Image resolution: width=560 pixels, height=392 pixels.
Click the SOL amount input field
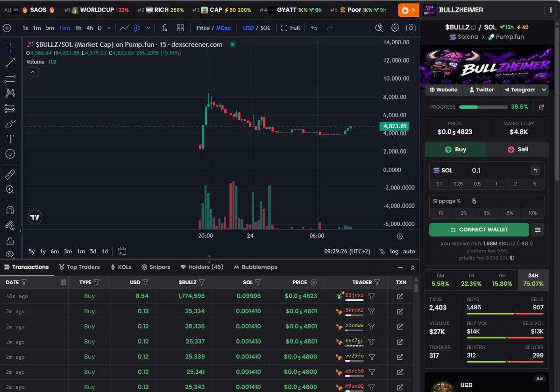click(486, 170)
